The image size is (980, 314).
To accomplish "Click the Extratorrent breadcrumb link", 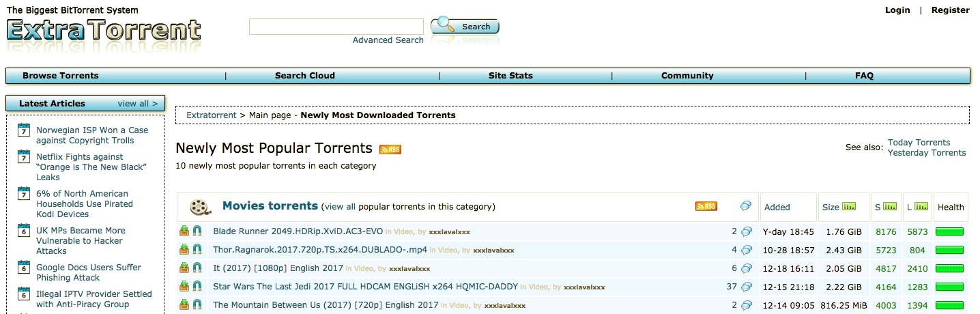I will (x=212, y=115).
